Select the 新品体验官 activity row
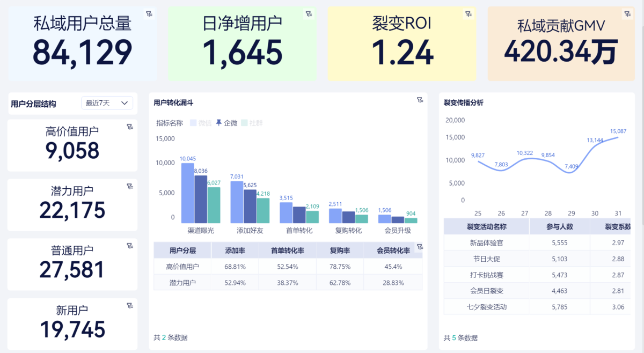Image resolution: width=644 pixels, height=353 pixels. tap(537, 243)
